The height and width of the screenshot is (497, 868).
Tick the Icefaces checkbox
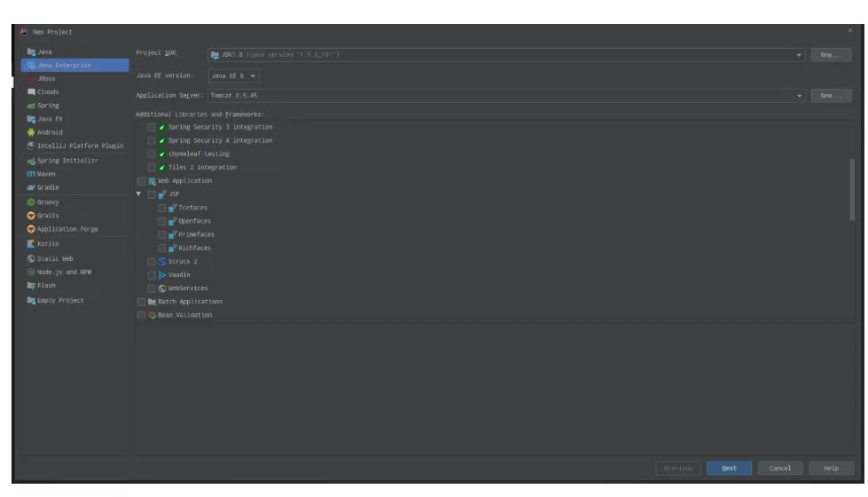[x=161, y=208]
